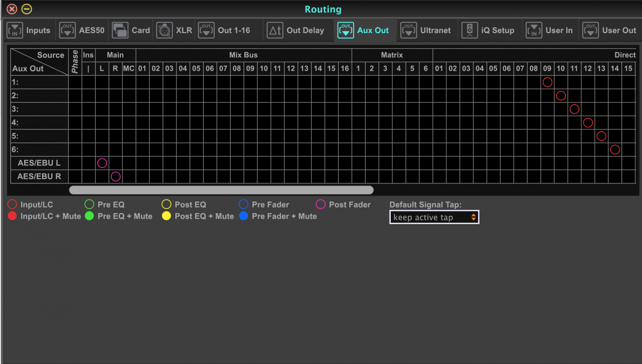Click the Pre Fader + Mute filled blue circle
642x364 pixels.
244,216
